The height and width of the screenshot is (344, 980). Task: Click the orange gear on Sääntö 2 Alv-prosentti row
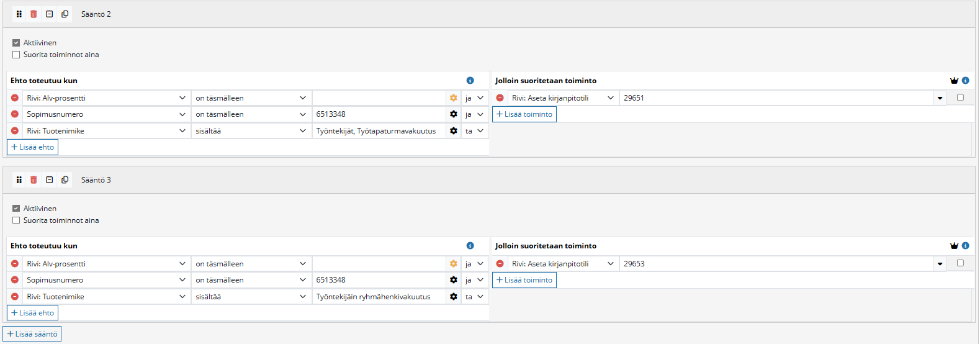[454, 98]
